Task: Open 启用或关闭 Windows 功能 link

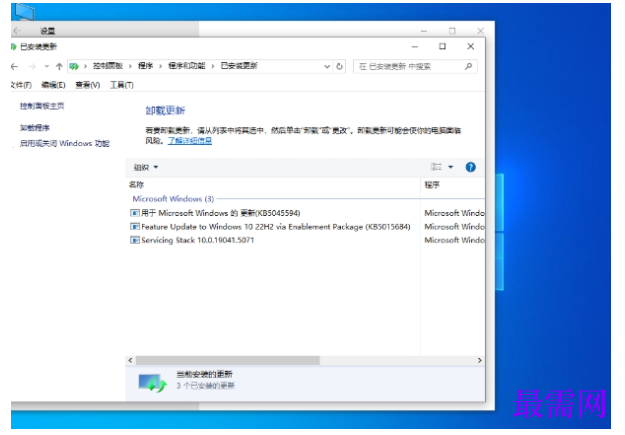Action: pos(65,143)
